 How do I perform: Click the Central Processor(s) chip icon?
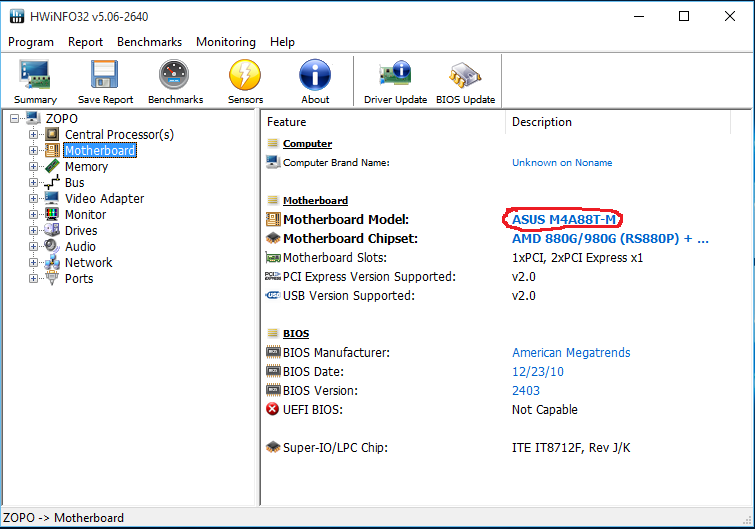pyautogui.click(x=52, y=134)
